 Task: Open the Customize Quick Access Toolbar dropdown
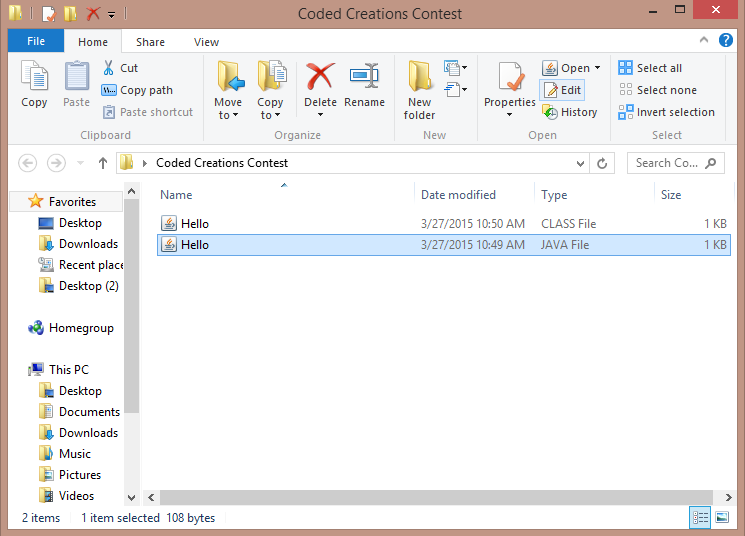click(111, 15)
